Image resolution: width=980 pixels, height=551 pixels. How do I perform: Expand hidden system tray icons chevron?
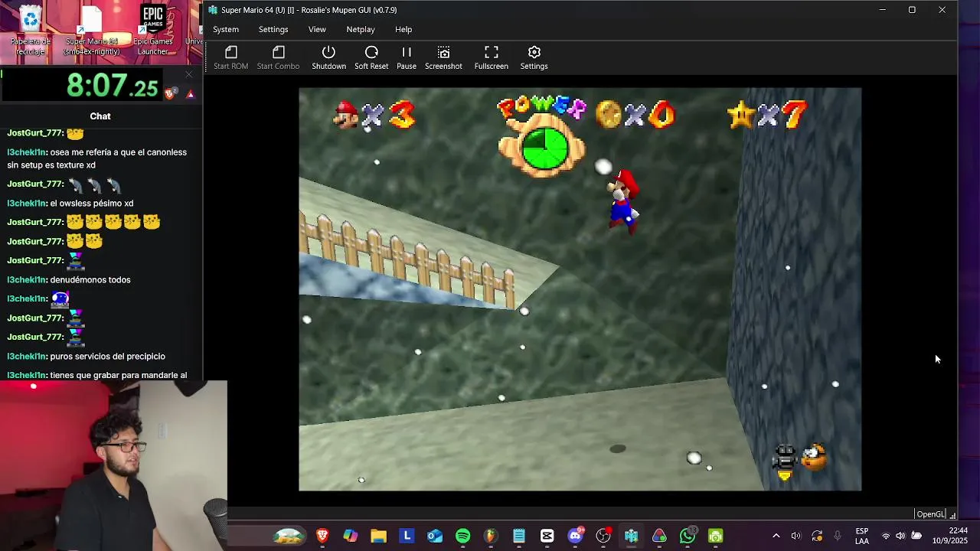[x=776, y=536]
